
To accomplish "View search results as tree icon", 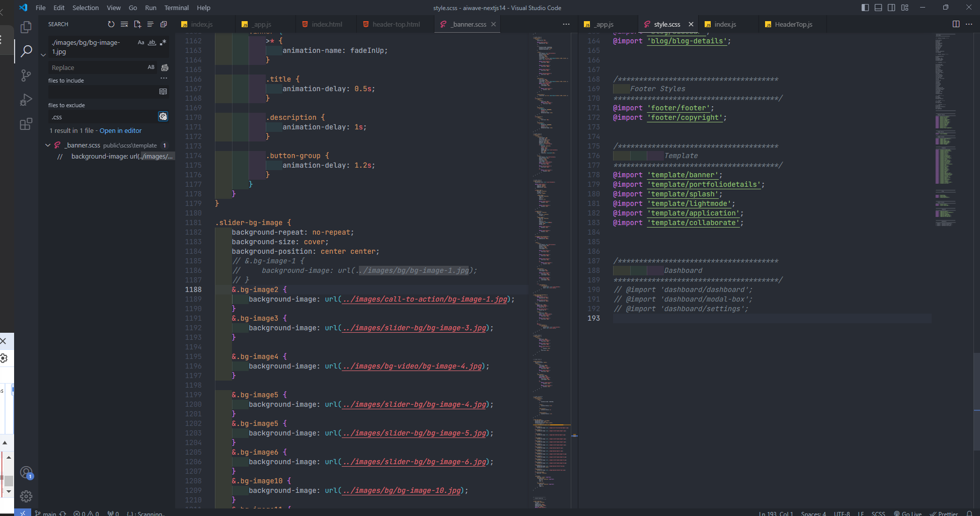I will 150,24.
